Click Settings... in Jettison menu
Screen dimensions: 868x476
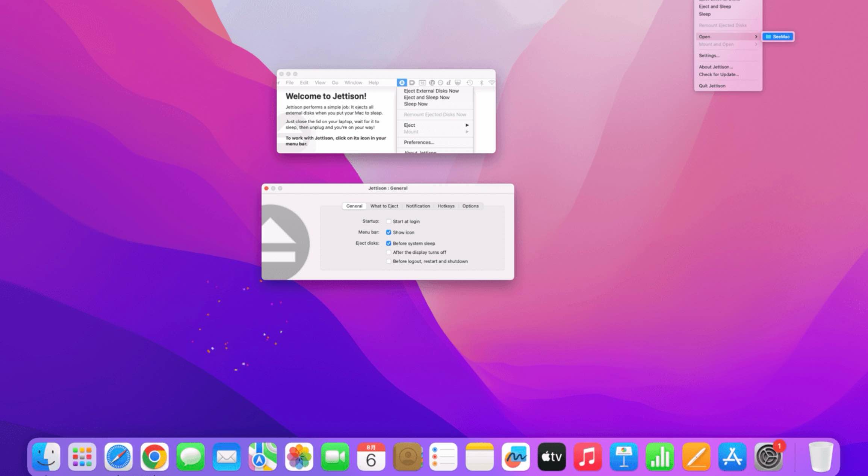point(709,56)
